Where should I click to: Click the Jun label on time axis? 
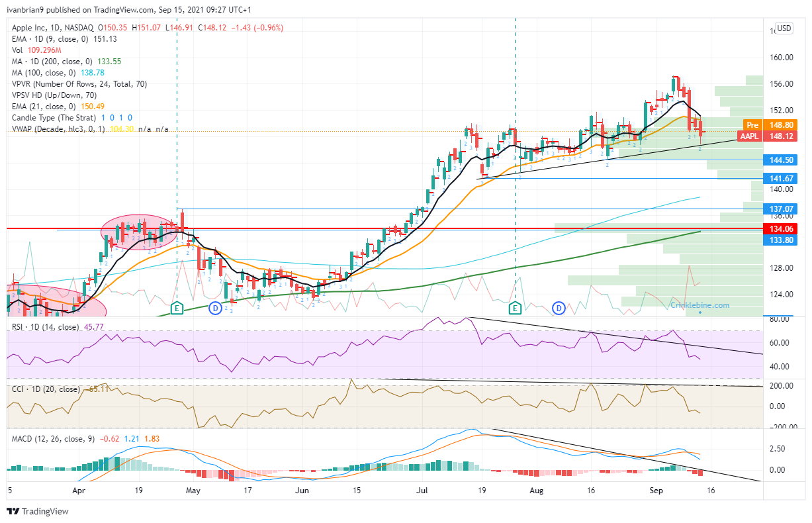pos(302,491)
